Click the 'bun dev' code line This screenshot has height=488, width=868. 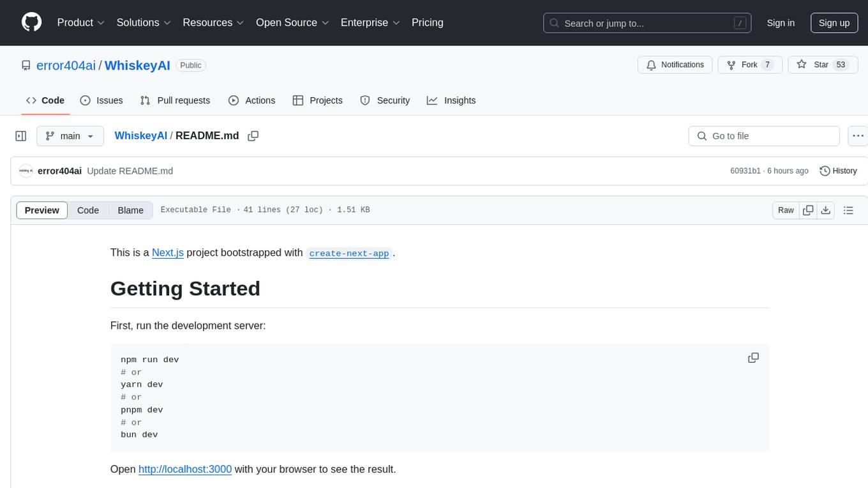point(139,434)
